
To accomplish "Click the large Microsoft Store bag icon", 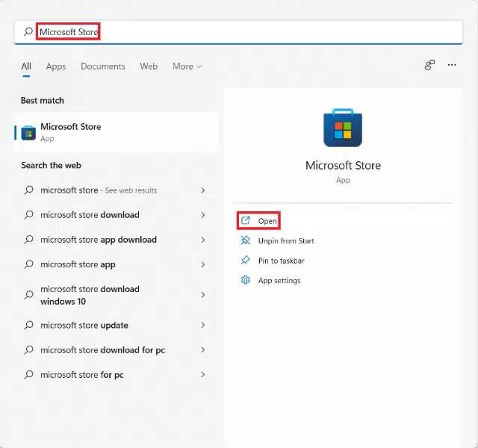I will [343, 128].
